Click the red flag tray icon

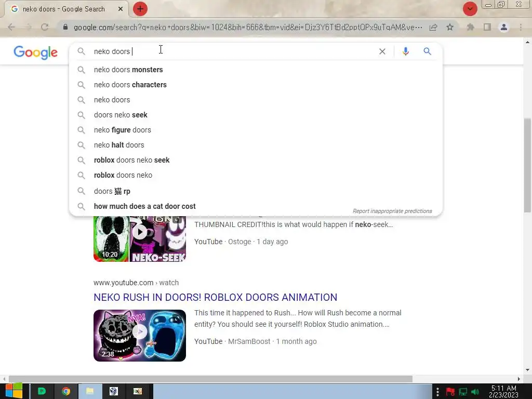coord(450,392)
